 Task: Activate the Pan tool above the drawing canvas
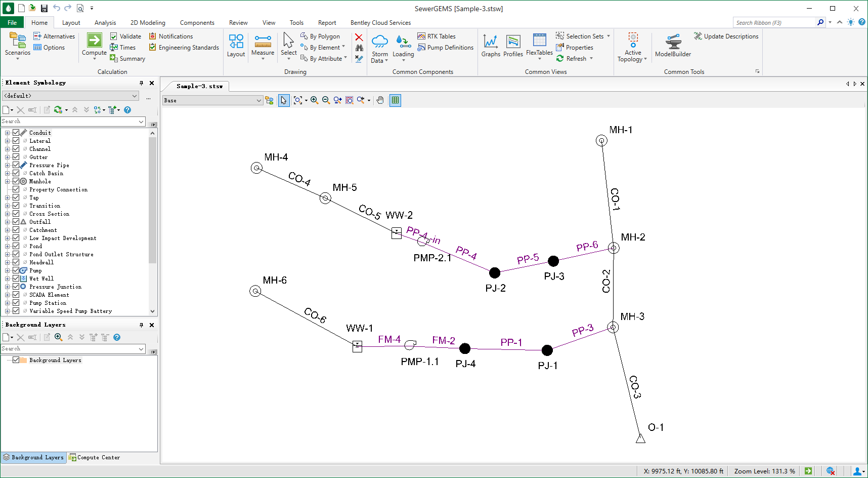pos(380,100)
